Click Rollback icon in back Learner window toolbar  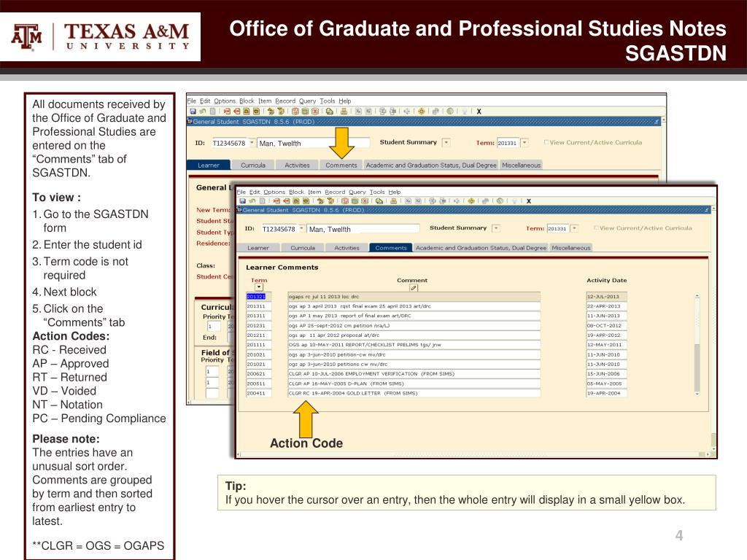[203, 112]
